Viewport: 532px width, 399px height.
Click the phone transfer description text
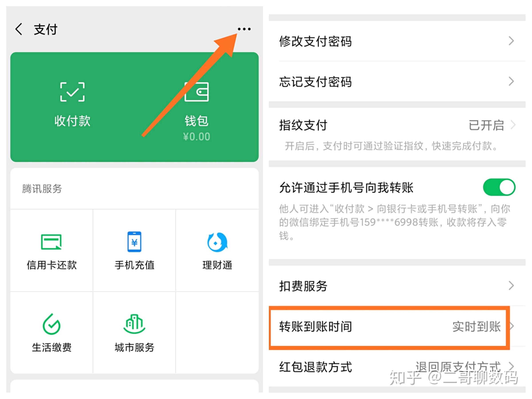tap(394, 222)
